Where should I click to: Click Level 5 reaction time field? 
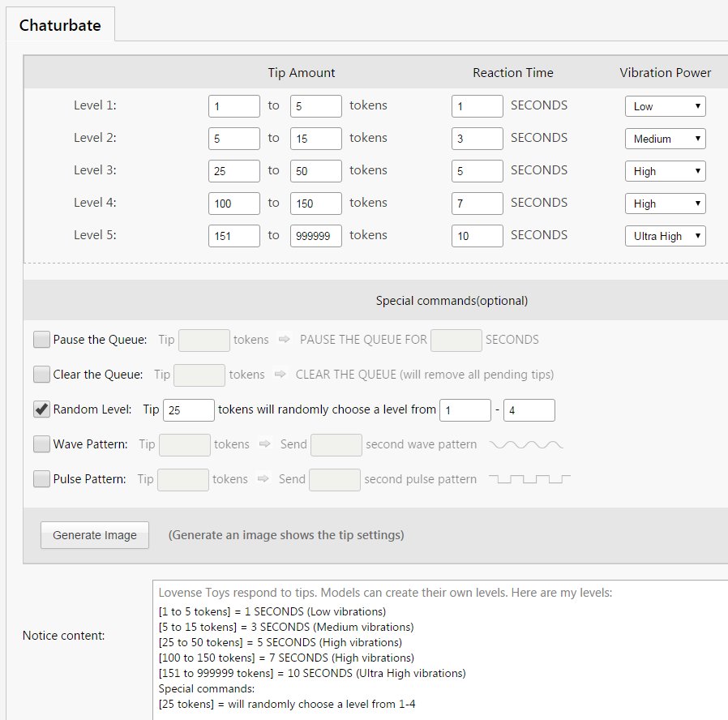(x=477, y=236)
